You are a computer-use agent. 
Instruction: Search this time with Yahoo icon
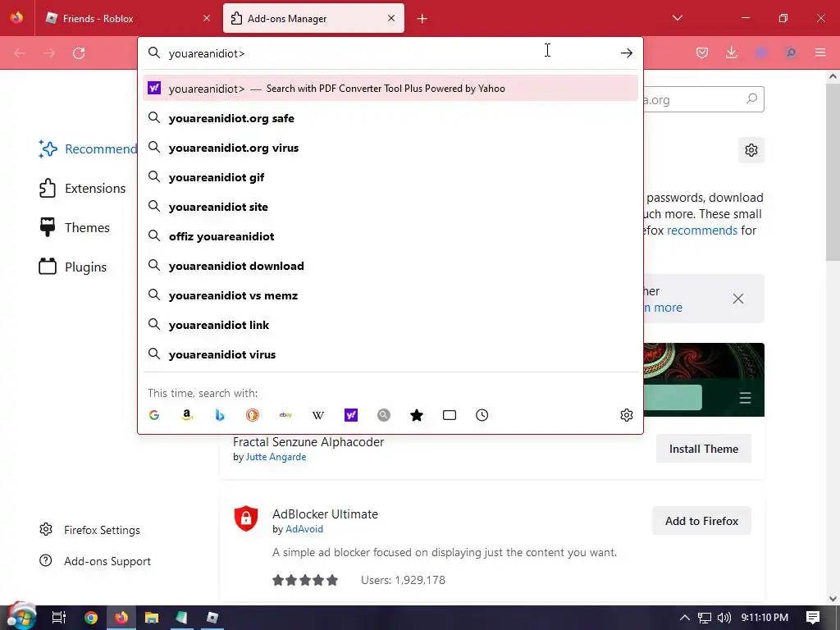[351, 415]
